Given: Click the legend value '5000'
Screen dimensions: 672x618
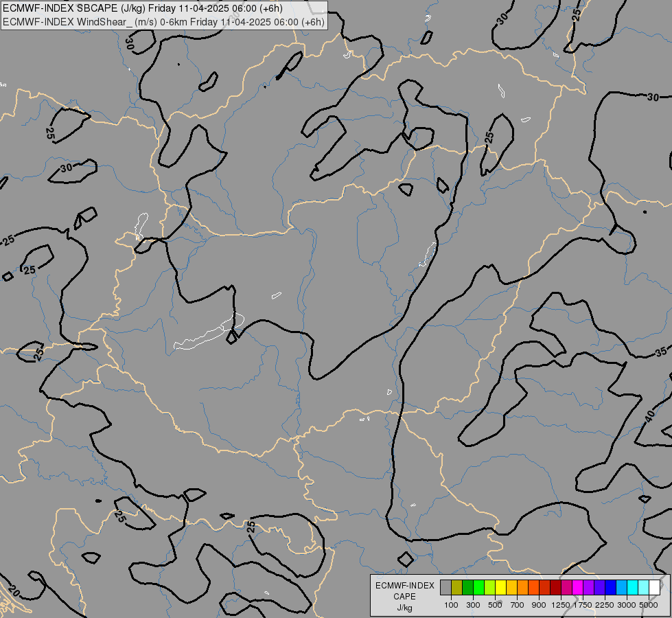Looking at the screenshot, I should tap(649, 605).
